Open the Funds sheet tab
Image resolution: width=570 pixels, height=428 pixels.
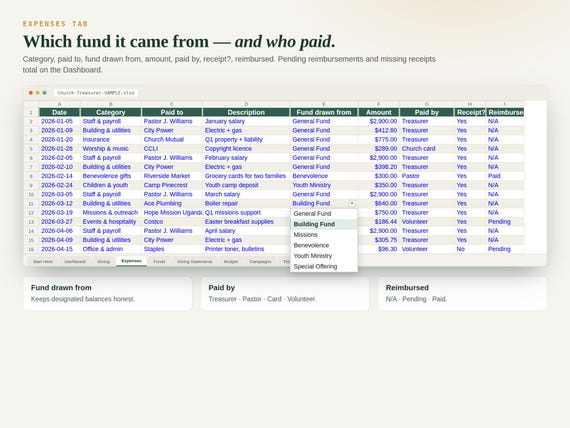coord(159,261)
